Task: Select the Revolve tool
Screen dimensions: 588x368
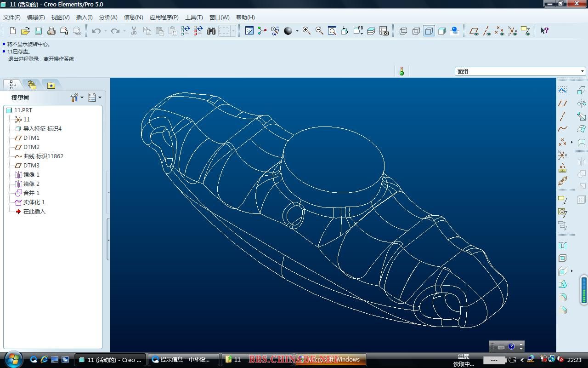Action: click(x=581, y=103)
